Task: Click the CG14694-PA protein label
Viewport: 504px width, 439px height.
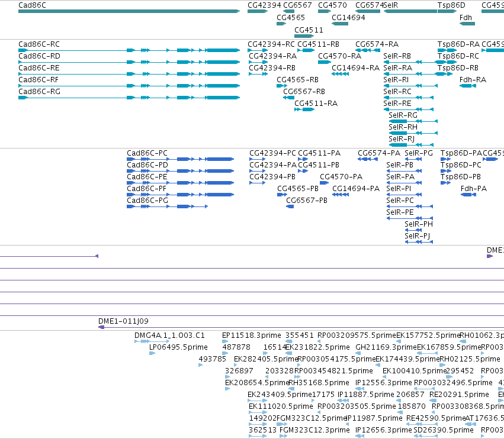Action: point(356,189)
